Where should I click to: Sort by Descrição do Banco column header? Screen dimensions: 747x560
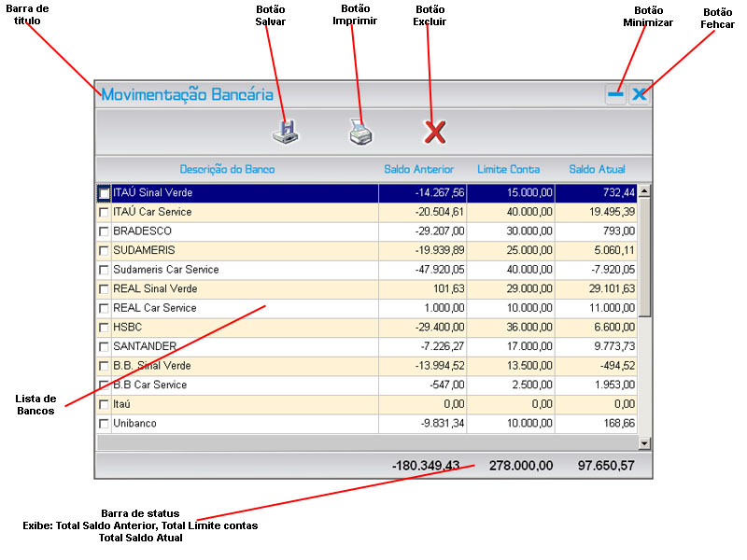pyautogui.click(x=227, y=169)
